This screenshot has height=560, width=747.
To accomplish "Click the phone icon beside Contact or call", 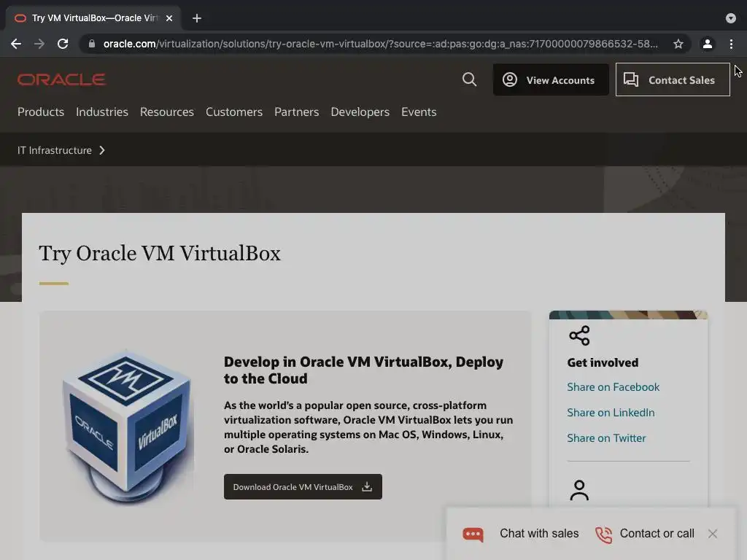I will (603, 534).
